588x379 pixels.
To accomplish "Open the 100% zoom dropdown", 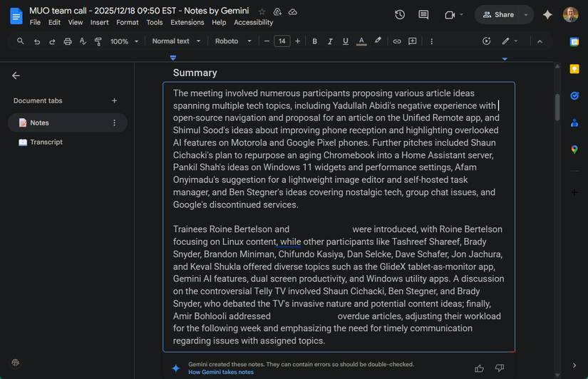I will coord(124,41).
